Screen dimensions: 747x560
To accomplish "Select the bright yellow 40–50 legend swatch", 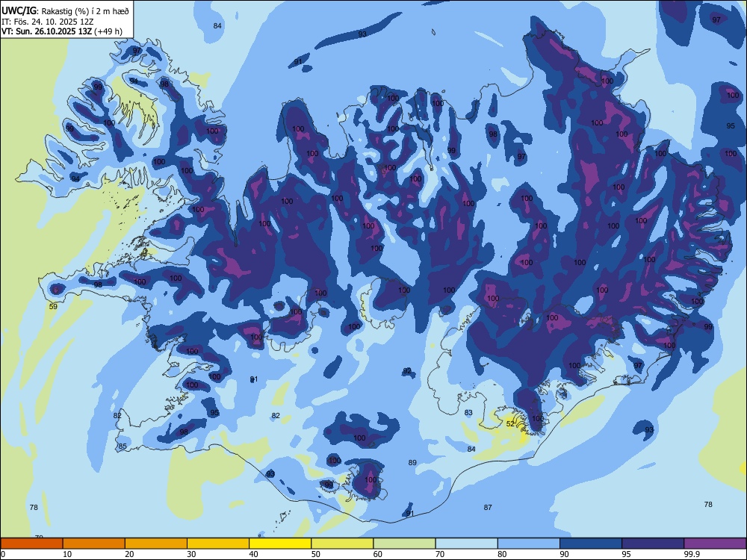I will [280, 544].
